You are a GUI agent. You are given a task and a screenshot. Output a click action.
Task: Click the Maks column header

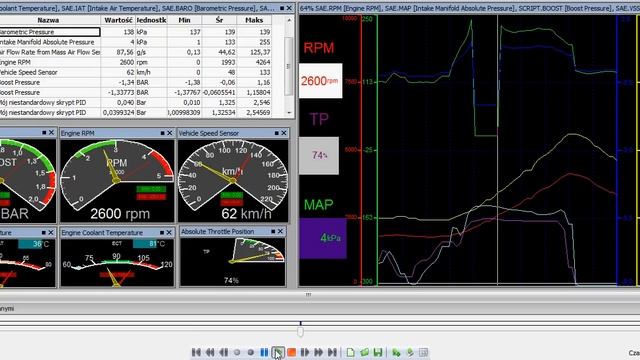coord(254,20)
